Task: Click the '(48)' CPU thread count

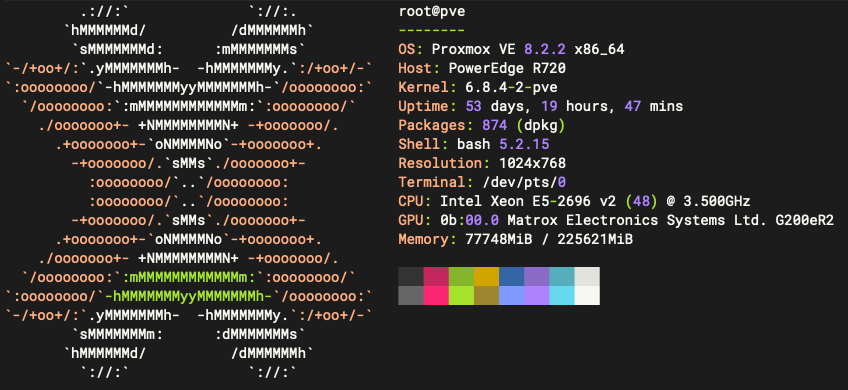Action: tap(641, 201)
